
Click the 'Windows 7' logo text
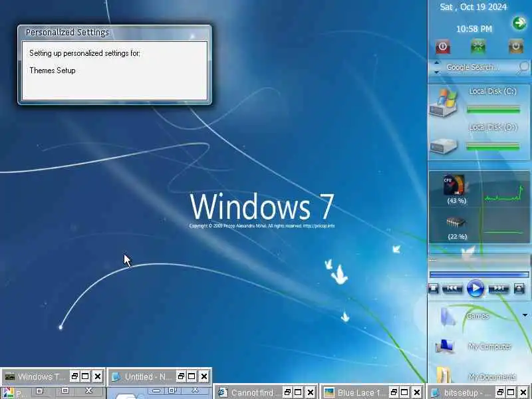[x=262, y=207]
